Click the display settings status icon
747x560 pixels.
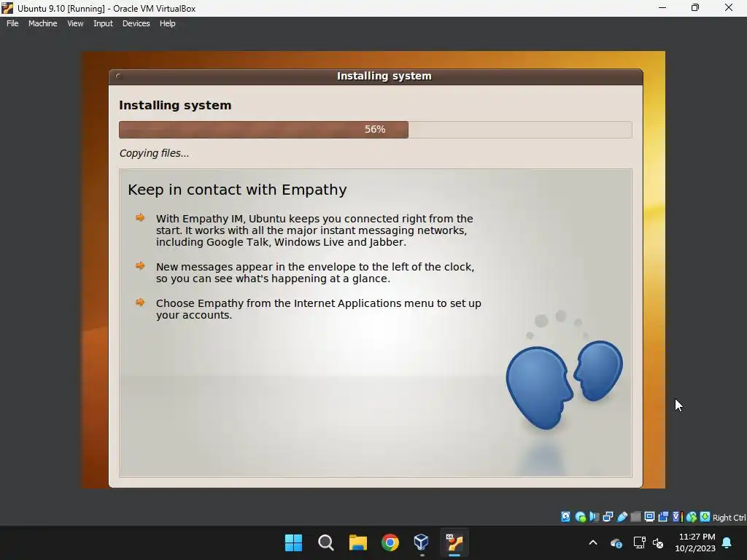pos(649,517)
